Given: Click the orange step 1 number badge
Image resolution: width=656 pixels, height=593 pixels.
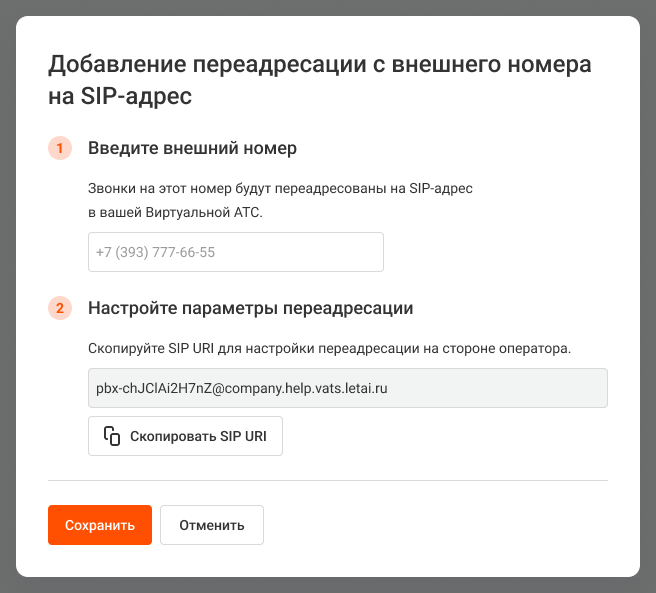Looking at the screenshot, I should pos(59,149).
